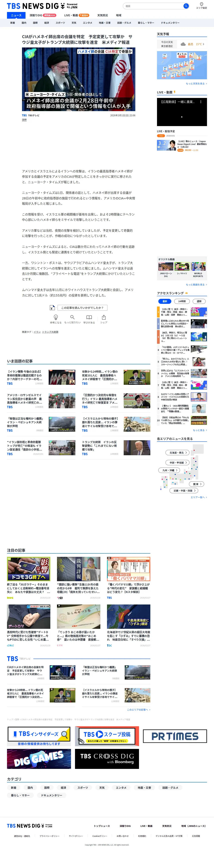Open 今日の天気 東京都港区 forecast row

pos(182,44)
